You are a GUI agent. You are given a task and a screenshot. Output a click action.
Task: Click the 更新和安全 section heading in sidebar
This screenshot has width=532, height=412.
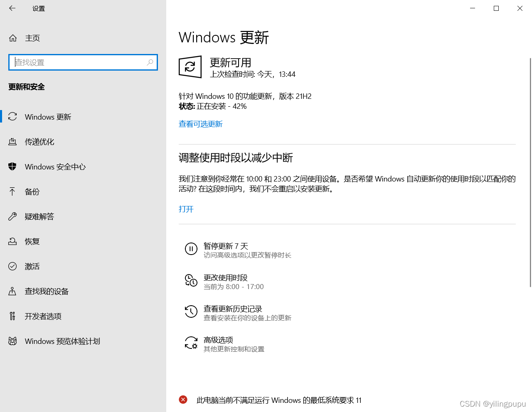click(27, 87)
